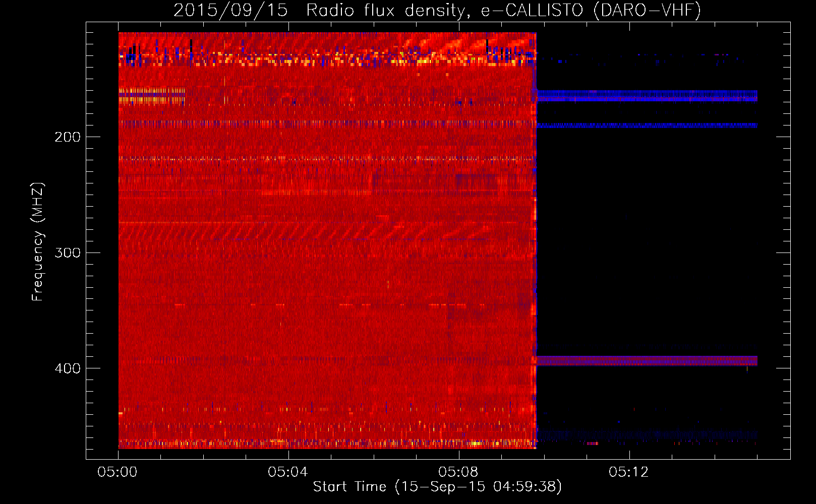Viewport: 816px width, 504px height.
Task: Click the 05:04 time tick label
Action: (x=288, y=472)
